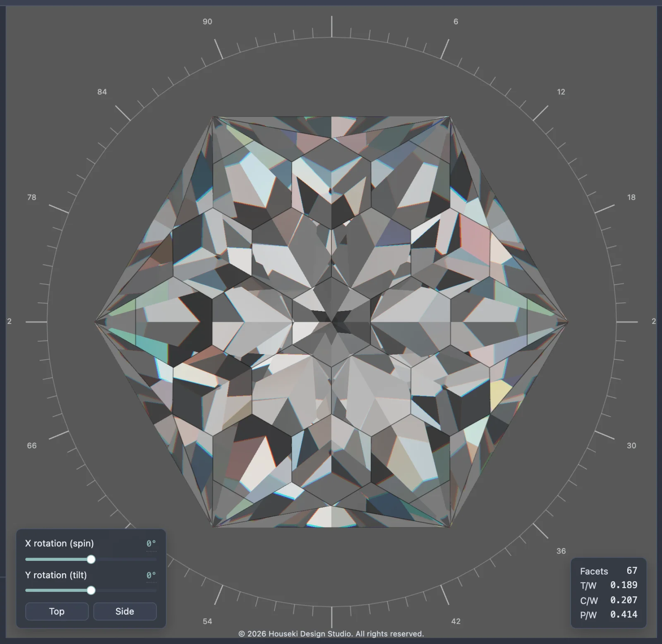Click the index gear label 18
This screenshot has height=644, width=662.
click(x=631, y=197)
